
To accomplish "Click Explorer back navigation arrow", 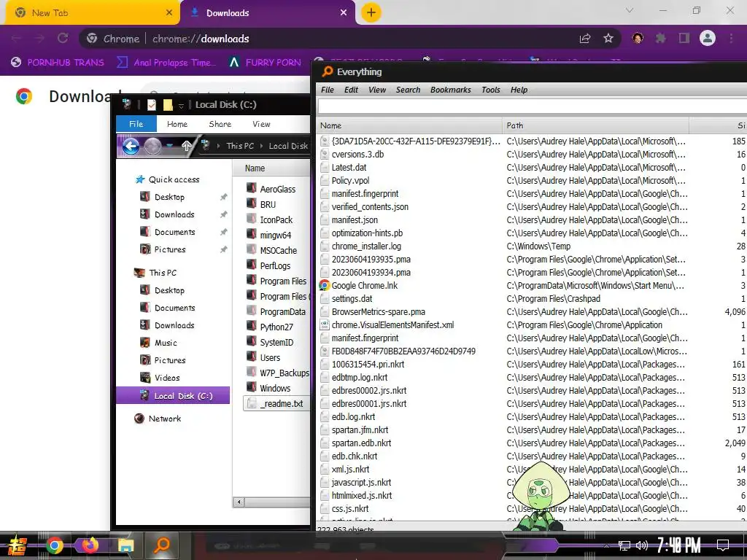I will tap(131, 146).
